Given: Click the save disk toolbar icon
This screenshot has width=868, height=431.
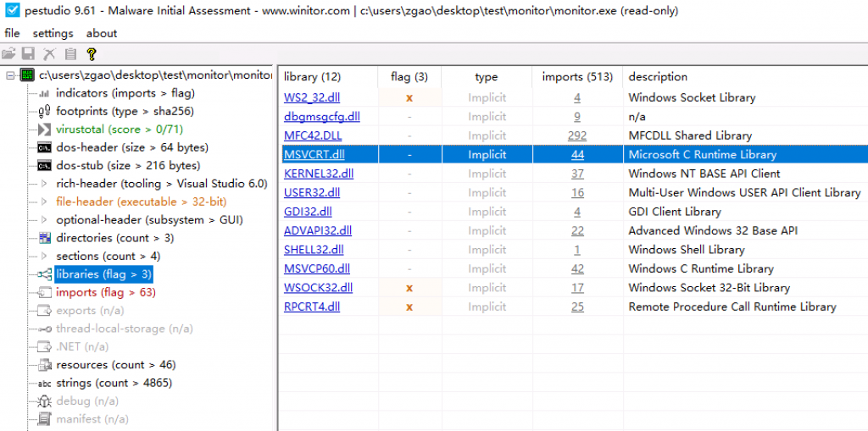Looking at the screenshot, I should coord(28,54).
